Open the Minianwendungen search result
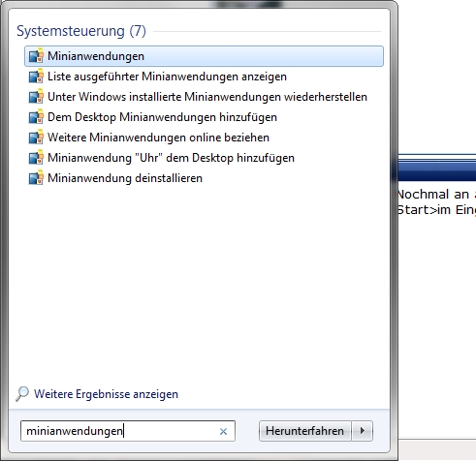 [x=204, y=56]
